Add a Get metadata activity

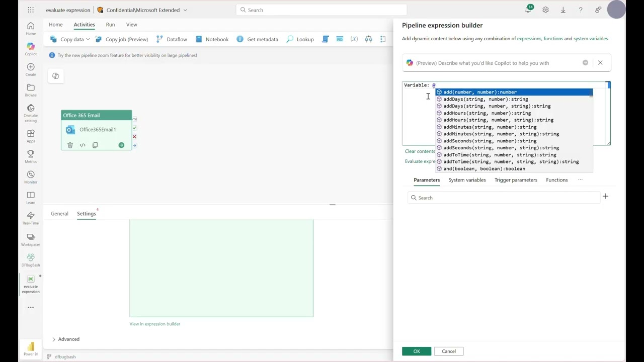[257, 39]
